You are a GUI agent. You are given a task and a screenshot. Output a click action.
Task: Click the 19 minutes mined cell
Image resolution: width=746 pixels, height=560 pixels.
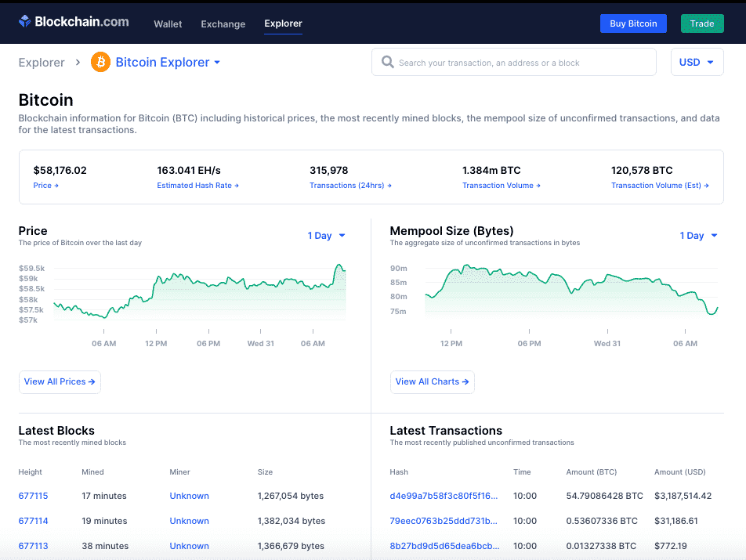(x=104, y=521)
